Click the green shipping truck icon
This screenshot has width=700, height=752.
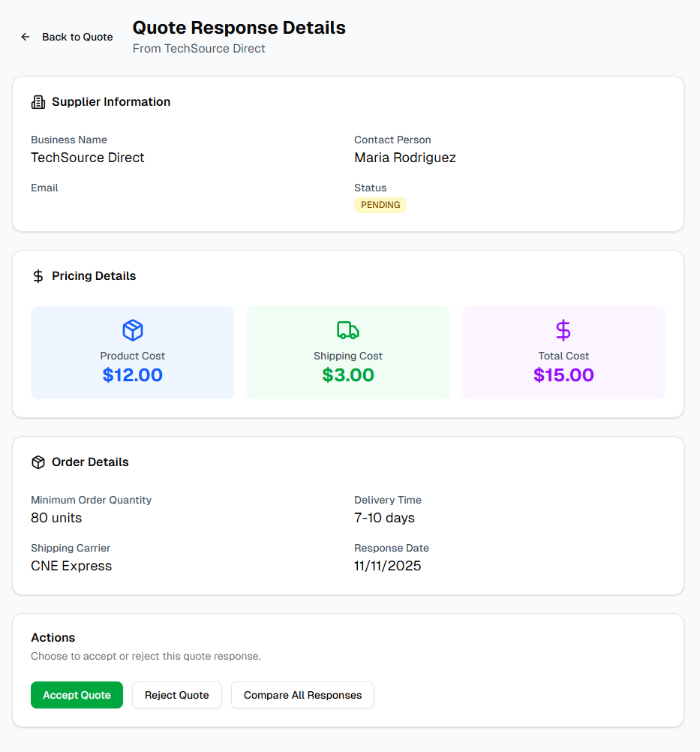point(348,330)
